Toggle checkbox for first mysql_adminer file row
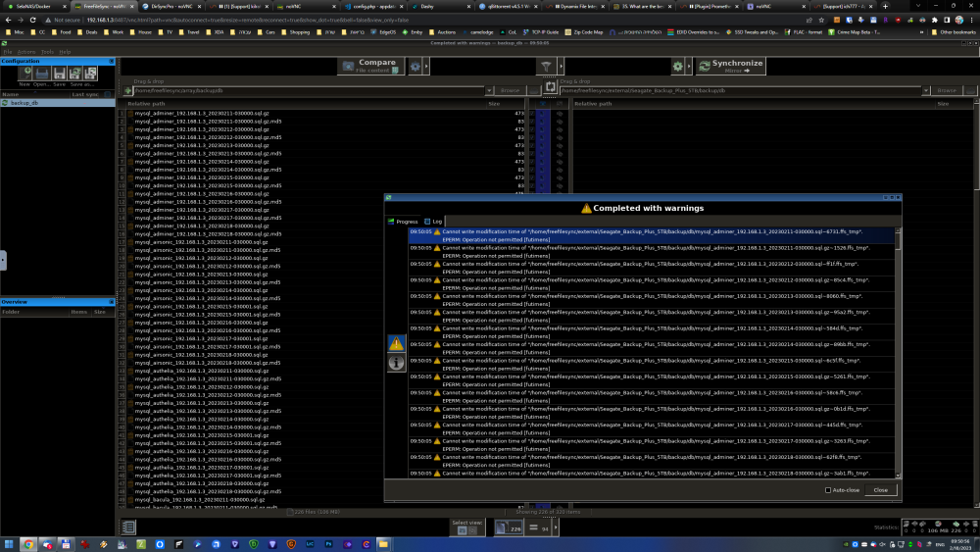 coord(532,113)
